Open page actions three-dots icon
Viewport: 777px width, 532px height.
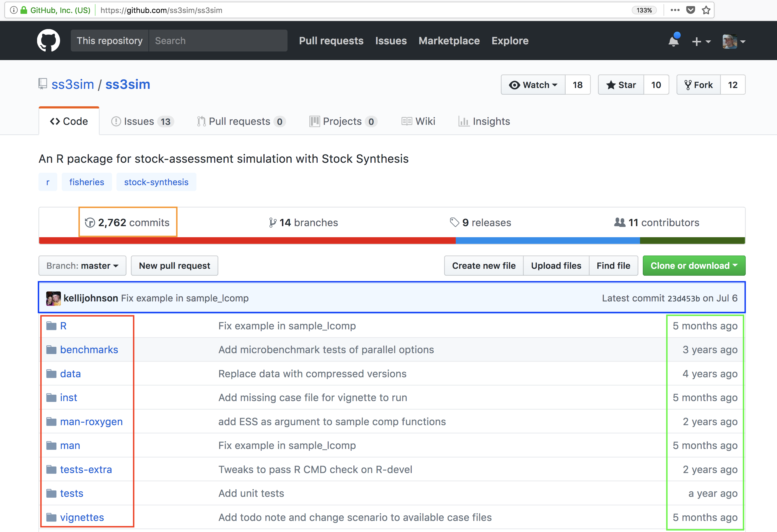pos(675,10)
